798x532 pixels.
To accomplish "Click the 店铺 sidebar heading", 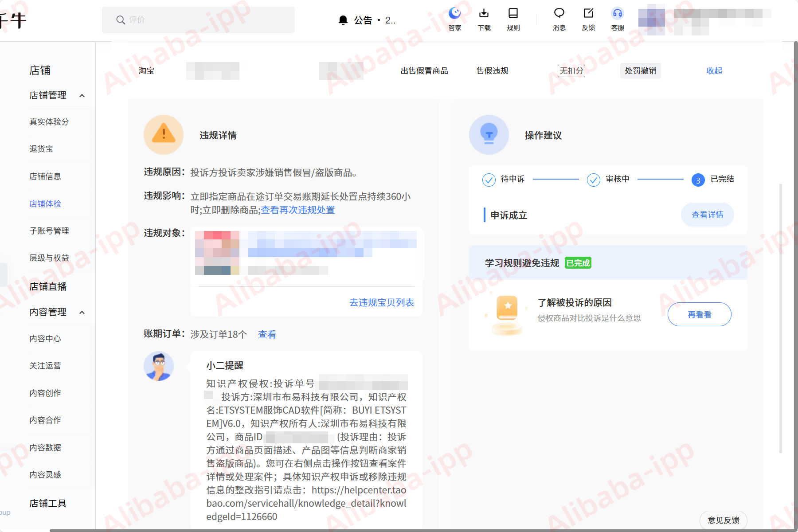I will [40, 70].
